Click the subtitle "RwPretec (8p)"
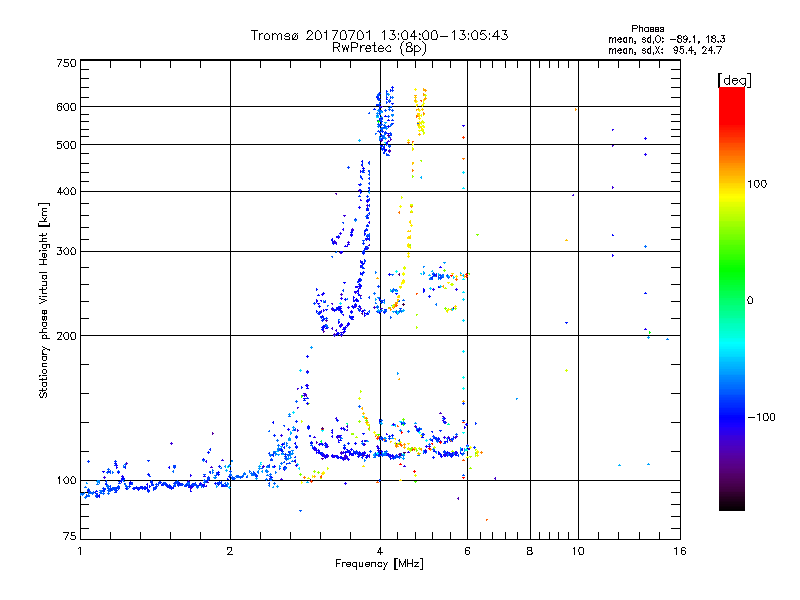Viewport: 800px width, 600px height. point(379,48)
